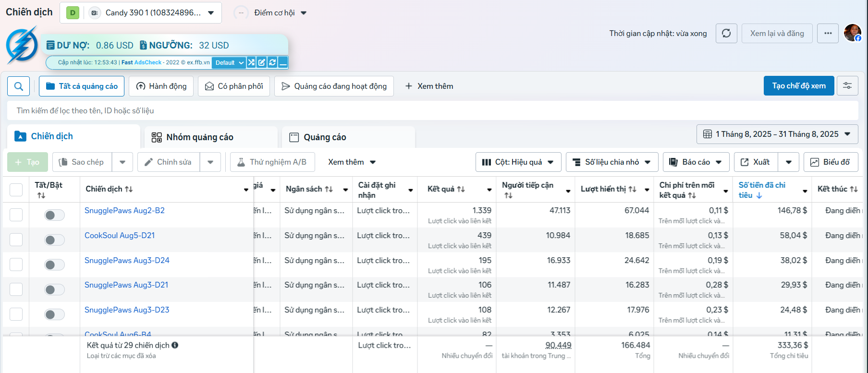Expand the Điểm cơ hội dropdown

(281, 13)
